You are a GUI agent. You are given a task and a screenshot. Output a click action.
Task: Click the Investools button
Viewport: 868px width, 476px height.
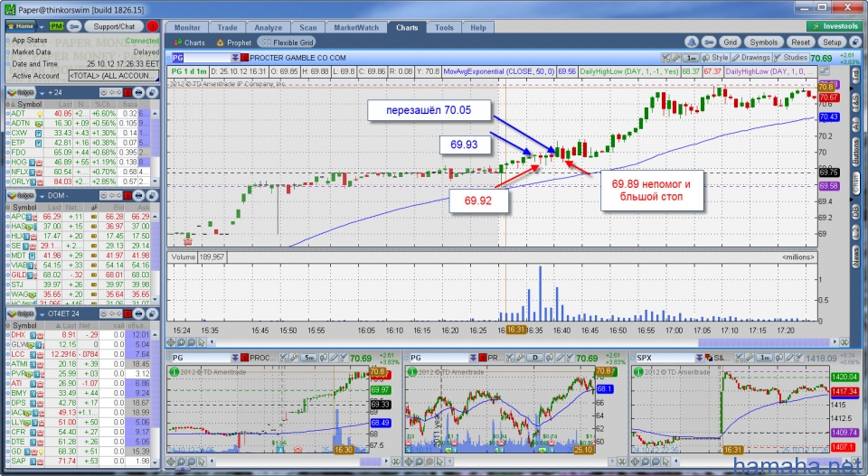click(x=835, y=26)
